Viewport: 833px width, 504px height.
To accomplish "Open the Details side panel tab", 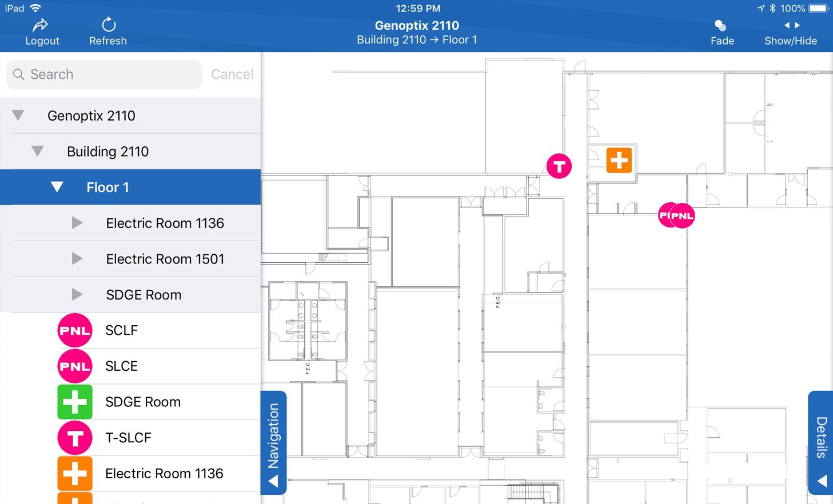I will [821, 442].
